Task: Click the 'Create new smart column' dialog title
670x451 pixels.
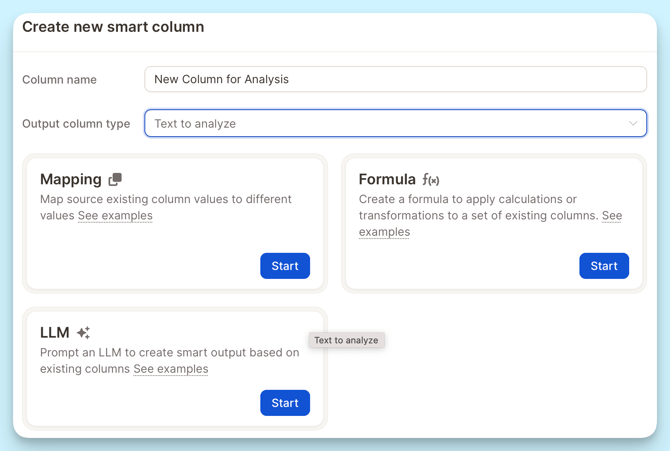Action: pyautogui.click(x=113, y=27)
